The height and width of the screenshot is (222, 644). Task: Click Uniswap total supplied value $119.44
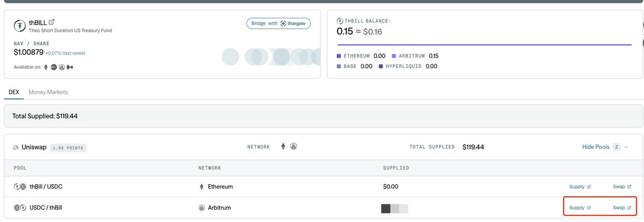[x=473, y=147]
